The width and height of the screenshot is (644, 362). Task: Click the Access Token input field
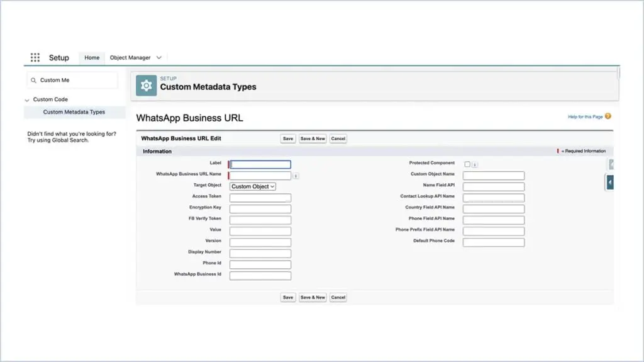[x=260, y=198]
